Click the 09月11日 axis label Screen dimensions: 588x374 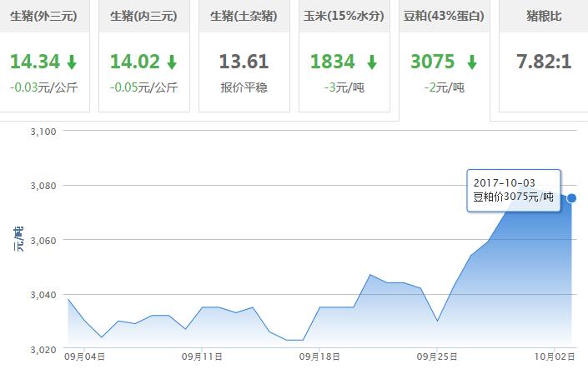(x=202, y=357)
